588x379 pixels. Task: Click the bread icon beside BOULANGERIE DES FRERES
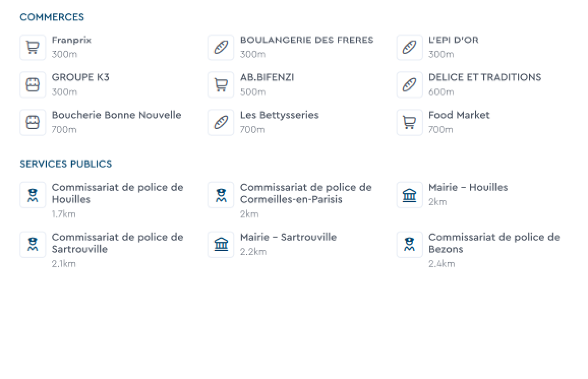[221, 47]
